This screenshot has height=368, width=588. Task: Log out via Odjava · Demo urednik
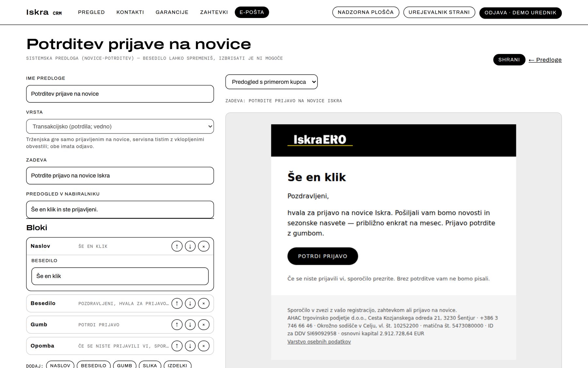tap(520, 13)
